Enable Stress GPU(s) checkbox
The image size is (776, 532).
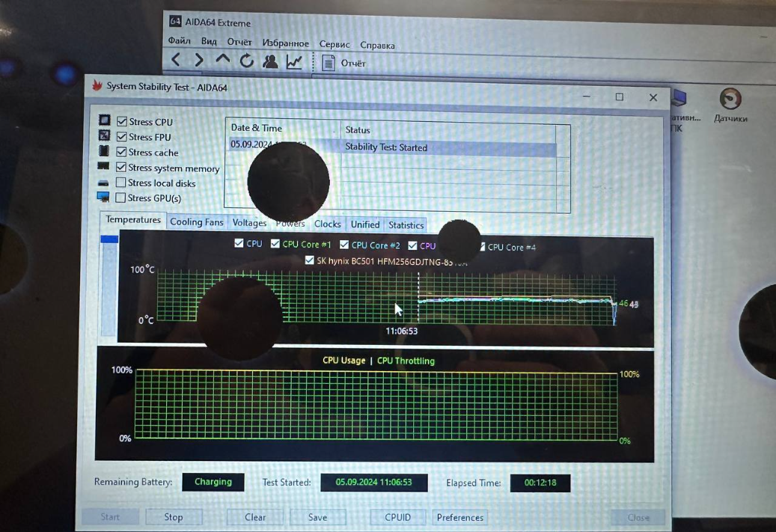coord(120,198)
